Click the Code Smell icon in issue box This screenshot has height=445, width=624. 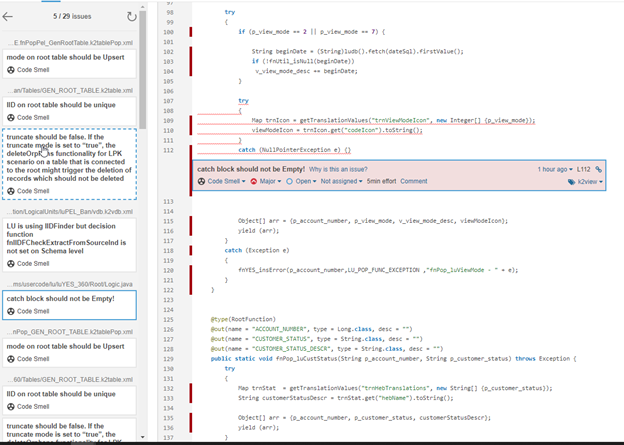point(202,182)
